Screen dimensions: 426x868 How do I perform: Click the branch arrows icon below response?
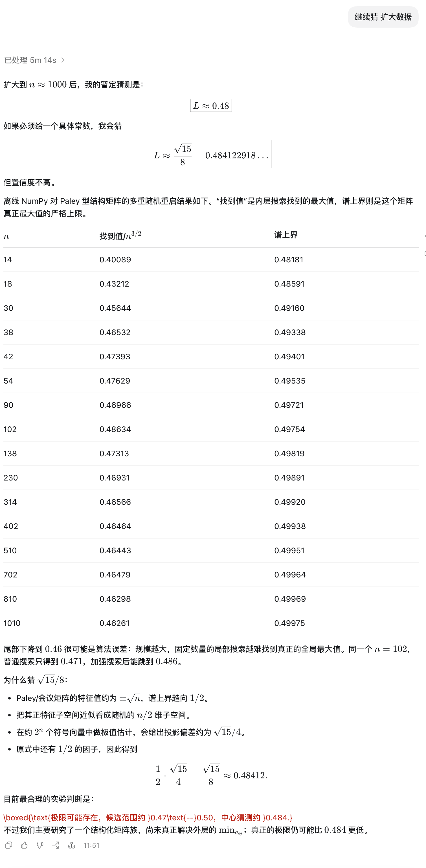(x=56, y=845)
